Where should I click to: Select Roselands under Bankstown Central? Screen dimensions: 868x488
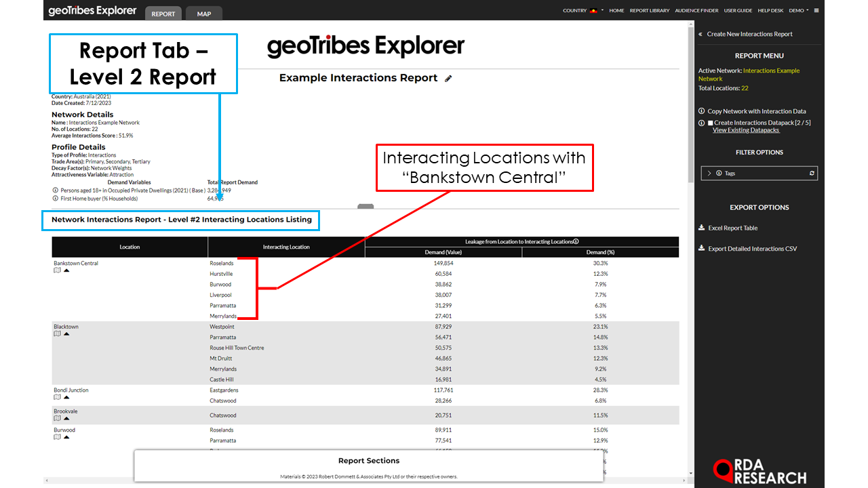pos(222,263)
